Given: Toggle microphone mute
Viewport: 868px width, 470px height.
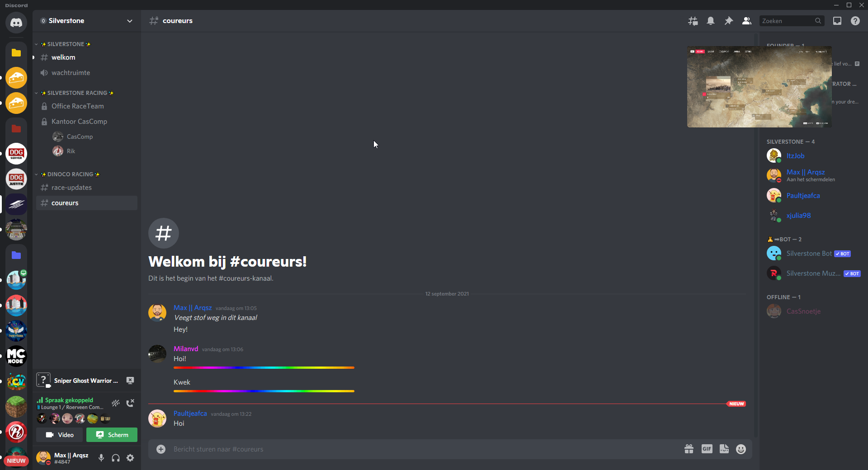Looking at the screenshot, I should 101,458.
